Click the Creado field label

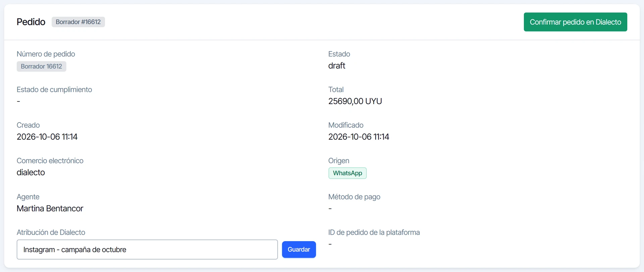pos(28,125)
